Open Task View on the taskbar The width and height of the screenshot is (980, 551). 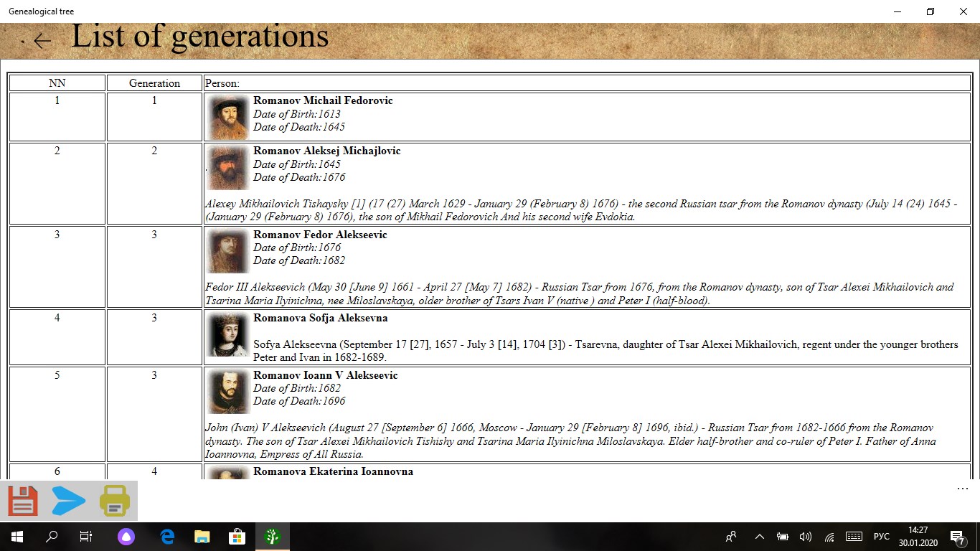pos(86,537)
